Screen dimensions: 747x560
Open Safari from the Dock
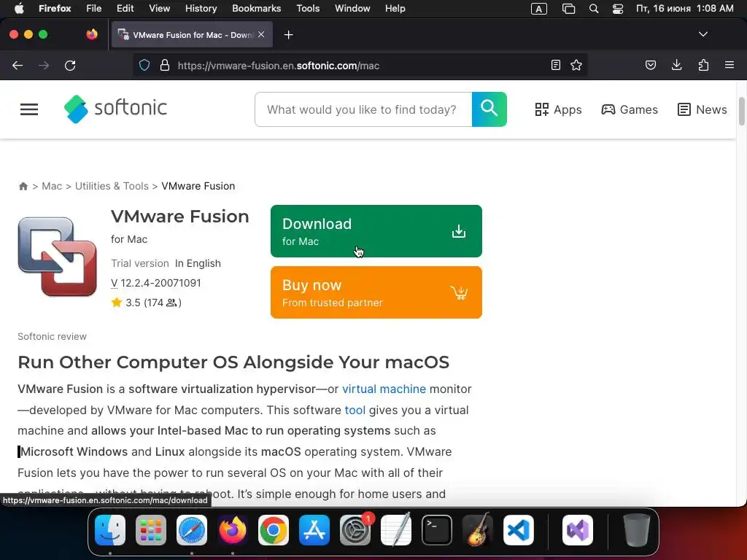point(192,530)
